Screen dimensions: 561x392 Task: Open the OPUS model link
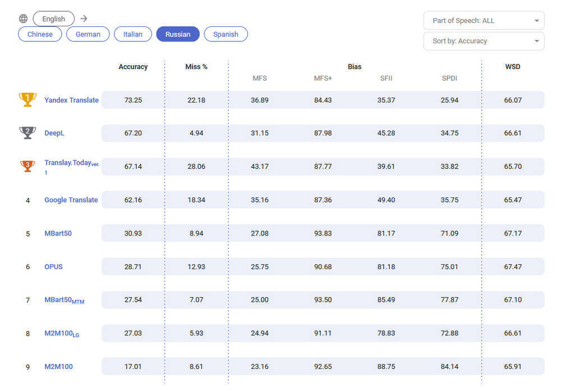(53, 266)
